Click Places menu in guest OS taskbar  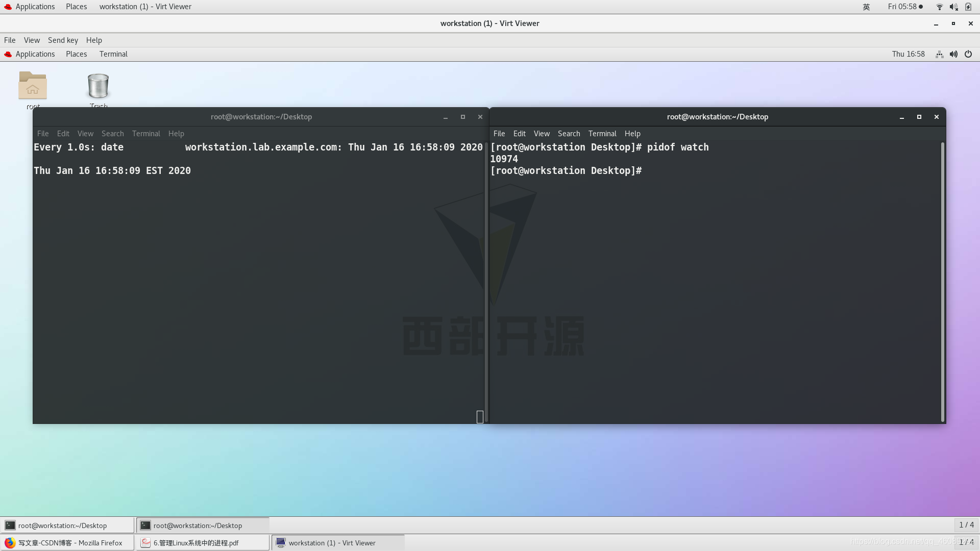click(x=76, y=54)
